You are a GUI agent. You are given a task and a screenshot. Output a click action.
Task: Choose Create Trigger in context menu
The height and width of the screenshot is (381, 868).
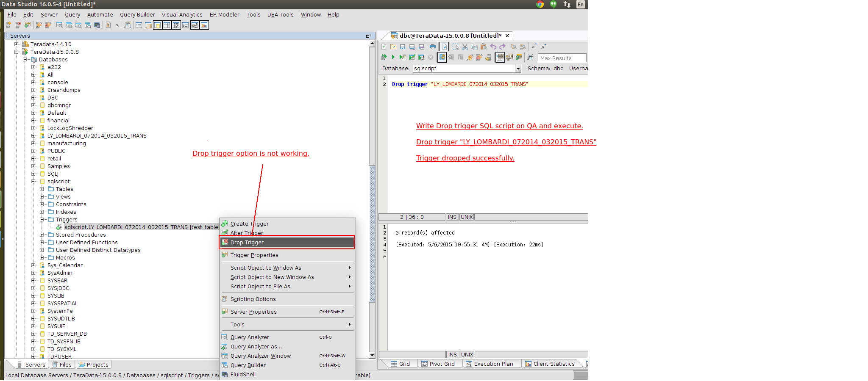288,224
